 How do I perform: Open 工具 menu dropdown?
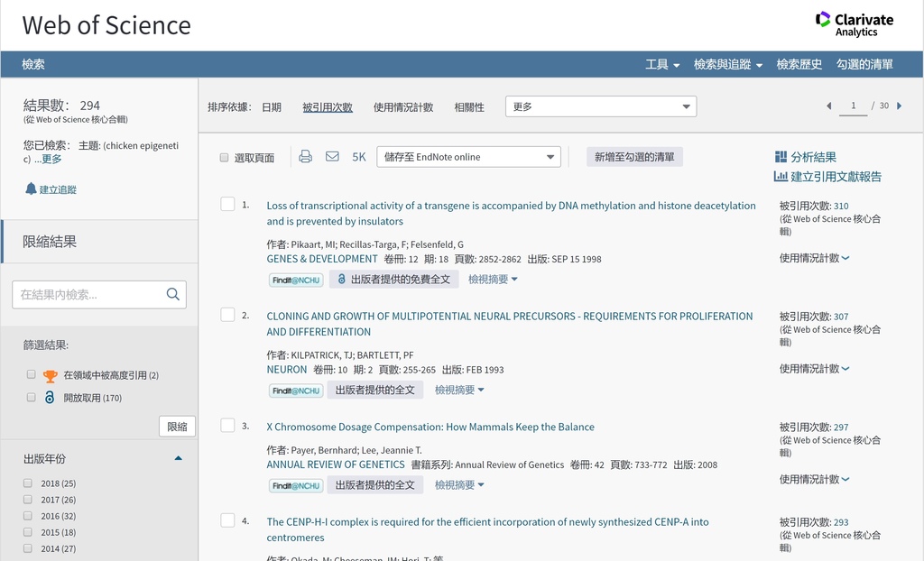tap(662, 64)
